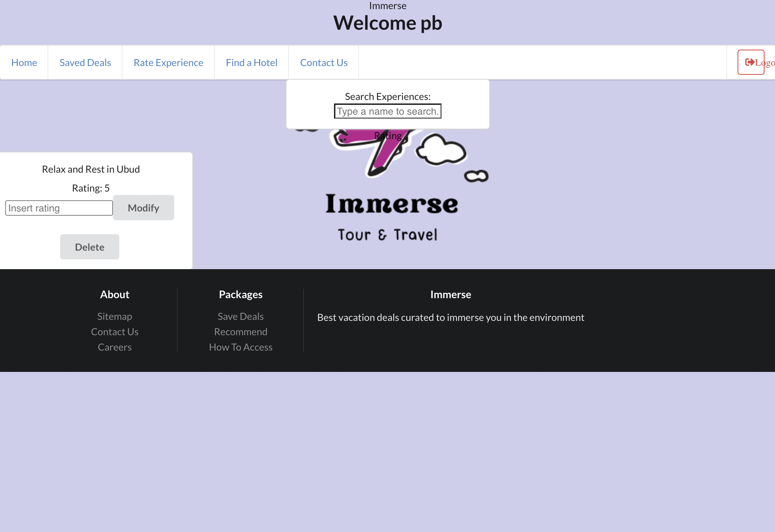Open the Contact Us navigation item
Image resolution: width=775 pixels, height=532 pixels.
323,62
